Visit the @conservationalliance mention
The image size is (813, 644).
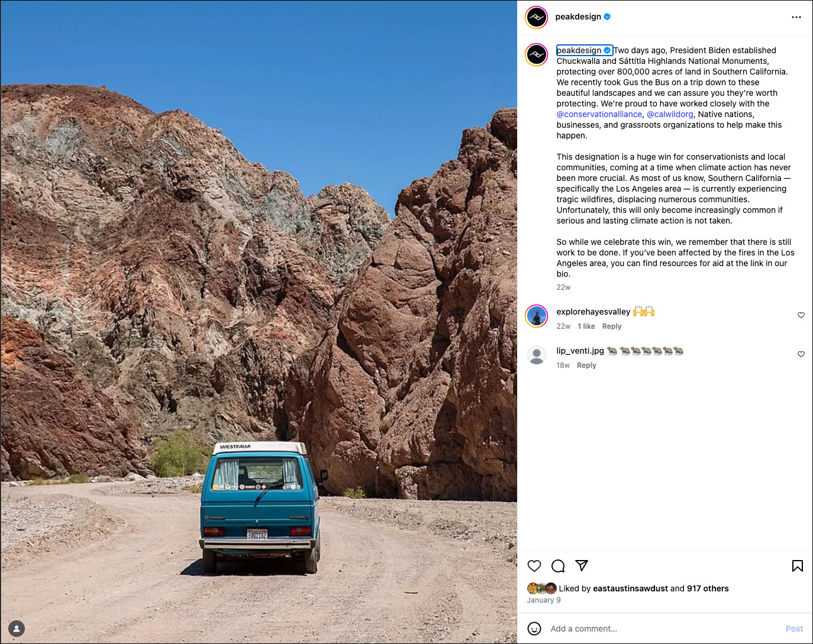[599, 114]
